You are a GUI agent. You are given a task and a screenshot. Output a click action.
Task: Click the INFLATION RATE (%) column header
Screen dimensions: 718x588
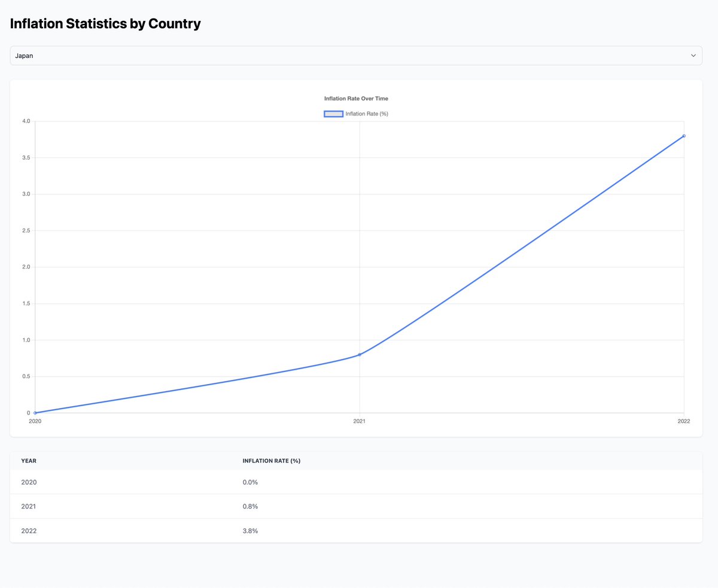271,461
